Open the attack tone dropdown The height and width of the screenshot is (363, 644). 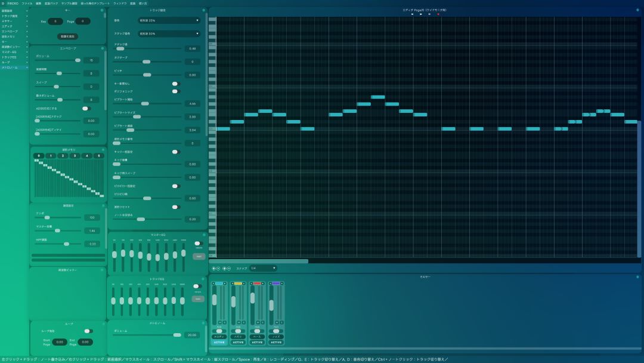click(x=168, y=33)
